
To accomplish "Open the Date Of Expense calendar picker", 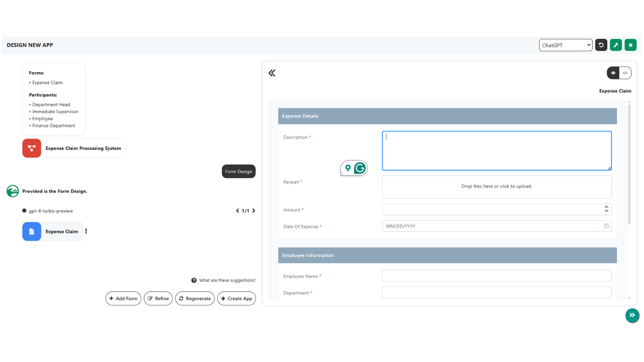I will coord(606,226).
